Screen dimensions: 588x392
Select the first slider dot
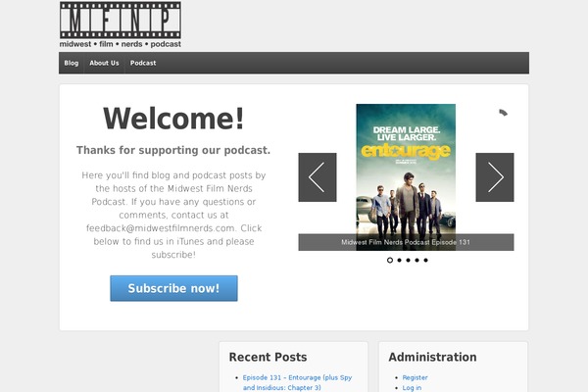[390, 260]
